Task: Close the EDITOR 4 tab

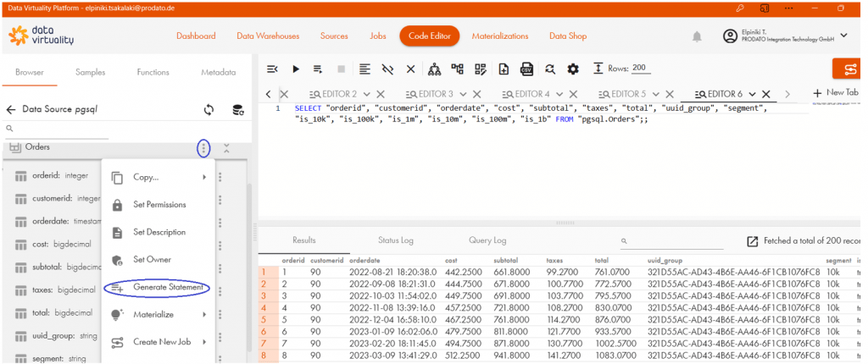Action: coord(574,94)
